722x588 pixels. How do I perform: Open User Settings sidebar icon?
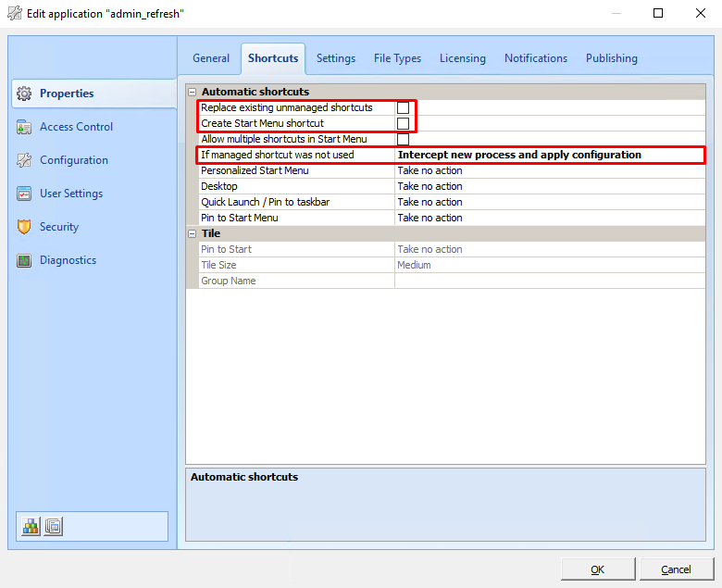(24, 194)
